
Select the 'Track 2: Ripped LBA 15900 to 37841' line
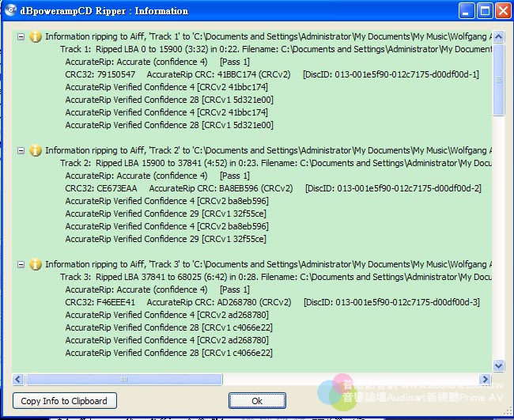[276, 163]
